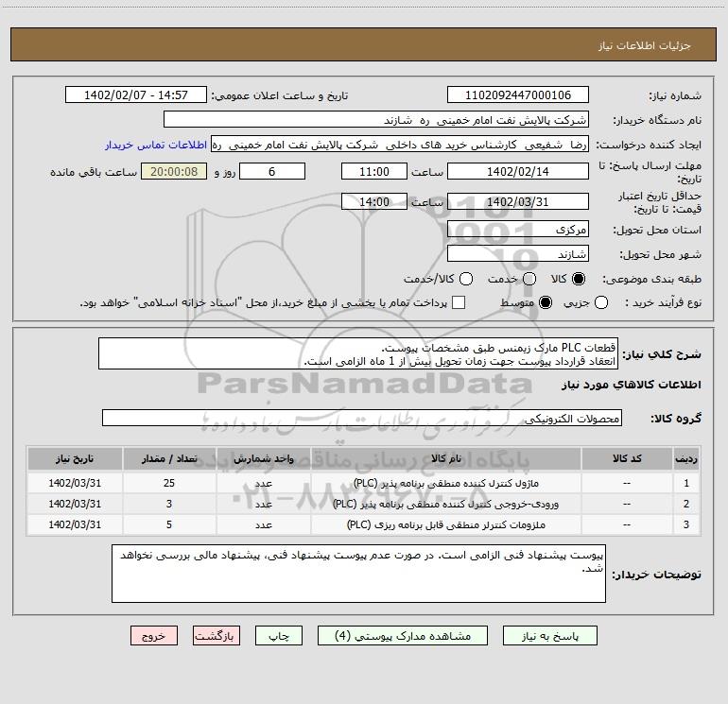Click row 2 item ورودی-خروجی کنترل کننده منطقی

point(446,504)
